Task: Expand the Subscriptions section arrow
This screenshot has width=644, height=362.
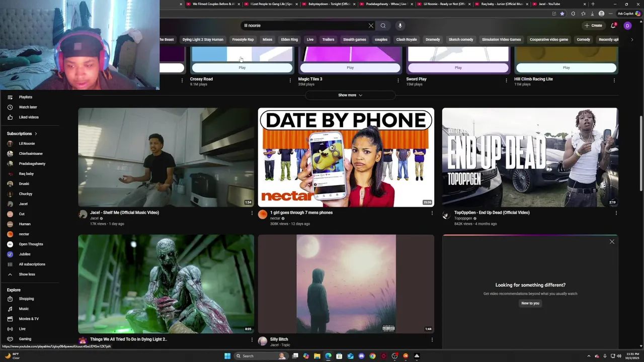Action: click(36, 134)
